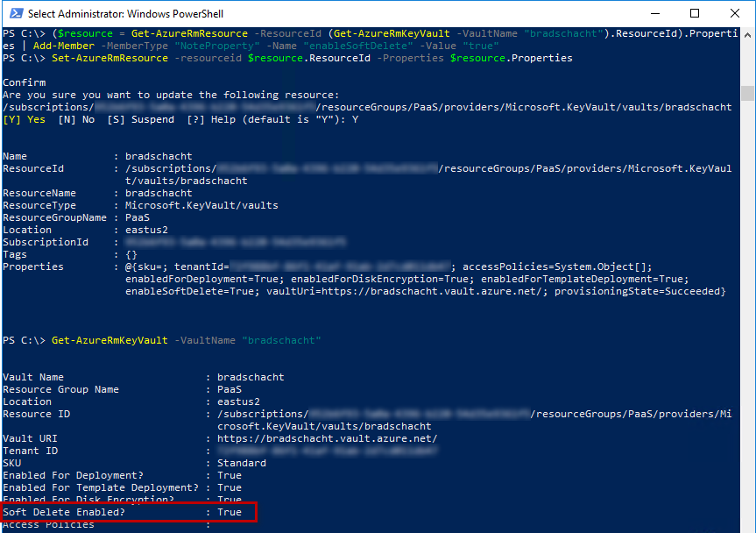
Task: Click the 'Soft Delete Enabled?' label
Action: coord(64,512)
